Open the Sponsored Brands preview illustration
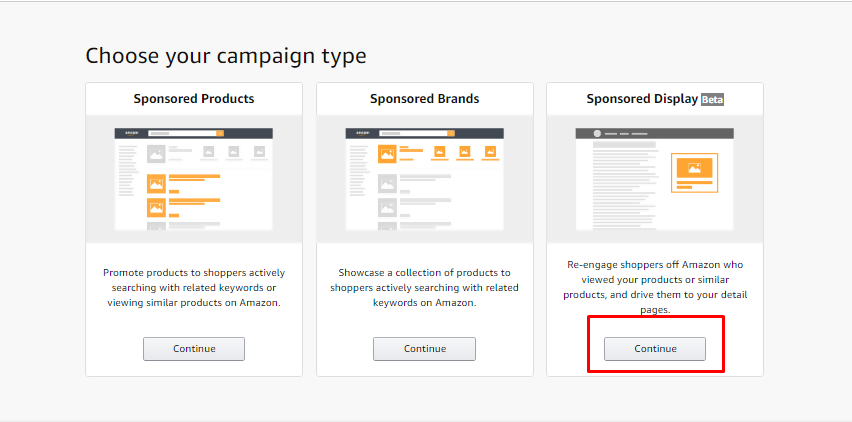 [424, 179]
